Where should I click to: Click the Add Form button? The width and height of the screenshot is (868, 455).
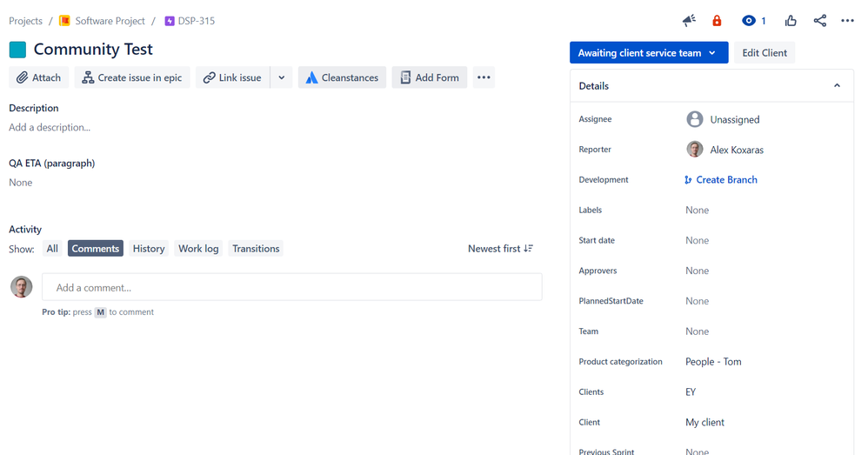pos(430,77)
